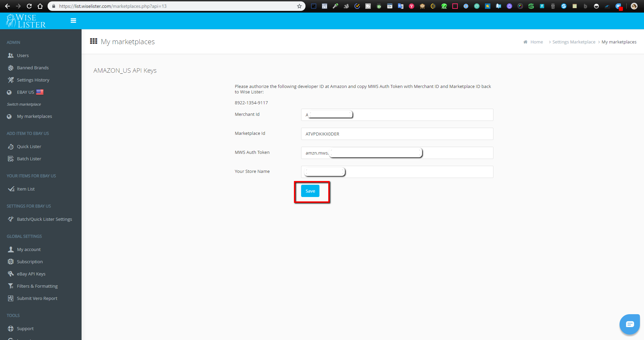Select the Your Store Name field
The image size is (644, 340).
click(397, 172)
